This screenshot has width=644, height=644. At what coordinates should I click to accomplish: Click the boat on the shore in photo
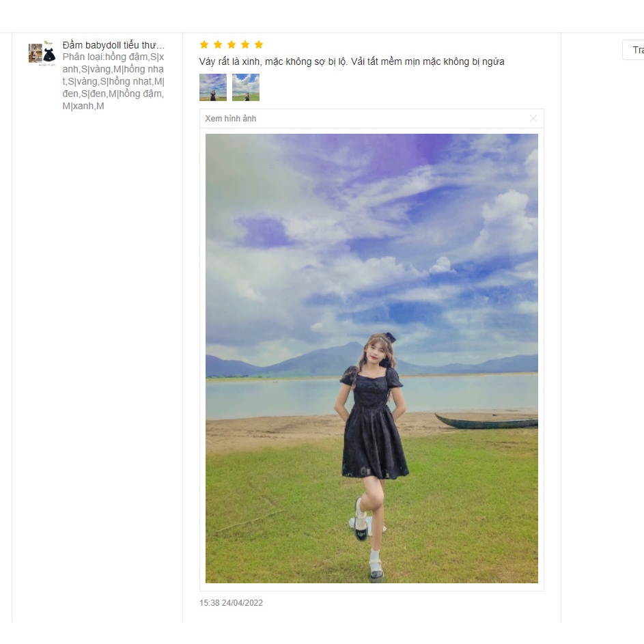(486, 422)
